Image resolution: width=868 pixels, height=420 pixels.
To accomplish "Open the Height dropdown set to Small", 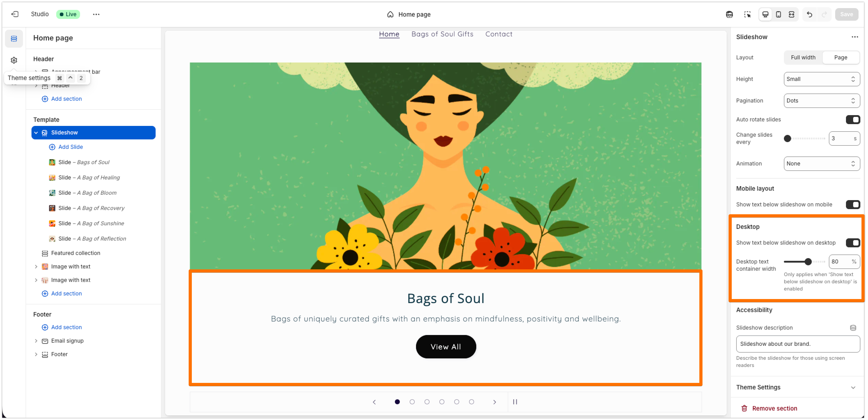I will click(821, 79).
